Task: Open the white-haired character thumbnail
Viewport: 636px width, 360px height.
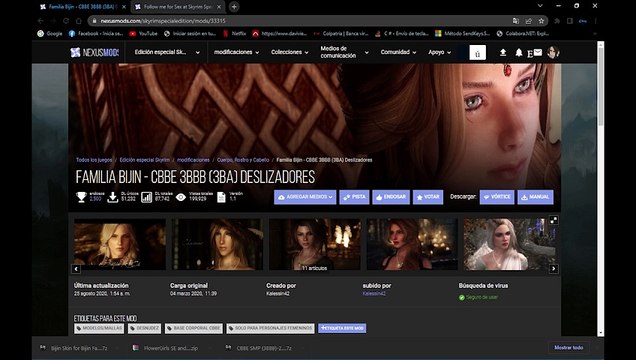Action: click(x=509, y=244)
